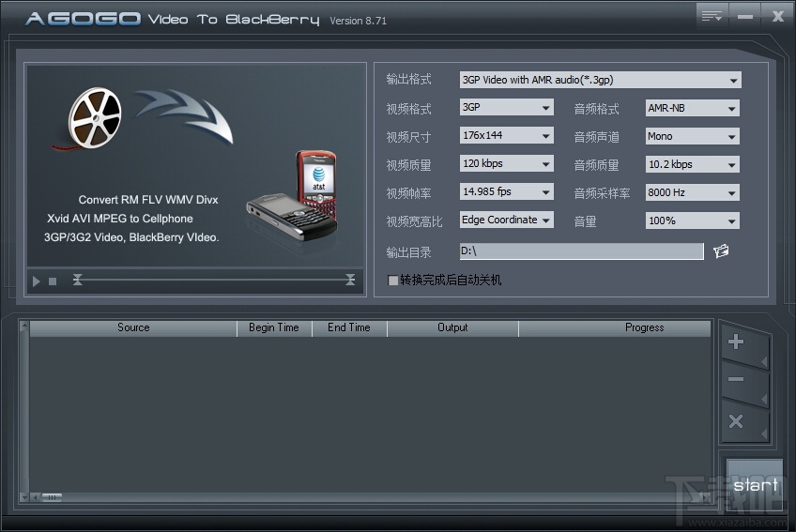The image size is (796, 532).
Task: Open the frame rate 14.985 fps dropdown
Action: point(506,192)
